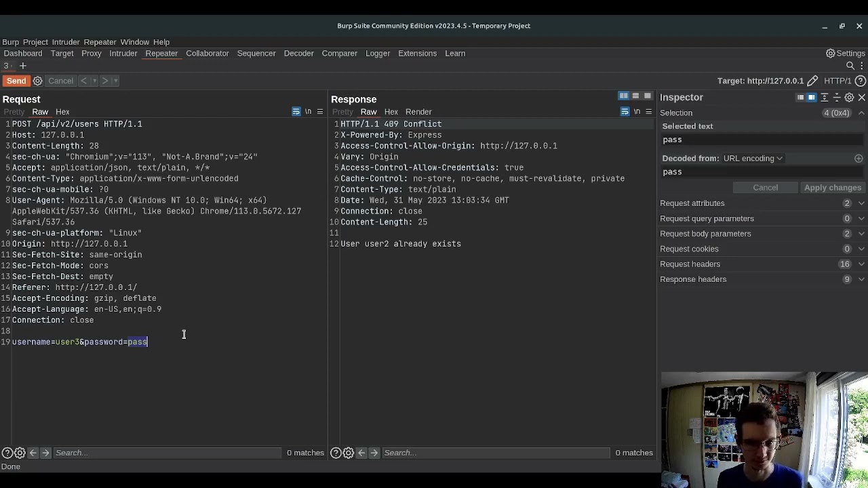This screenshot has height=488, width=868.
Task: Click Cancel beside the Send button
Action: point(60,81)
